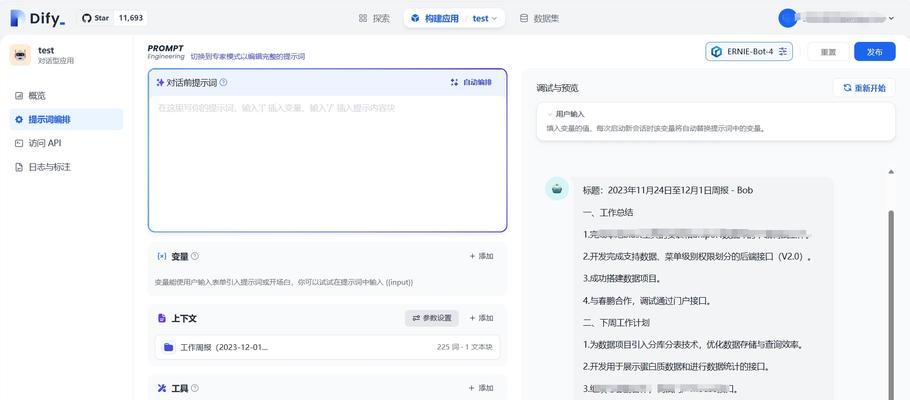
Task: Open the 数据集 tab
Action: point(539,19)
